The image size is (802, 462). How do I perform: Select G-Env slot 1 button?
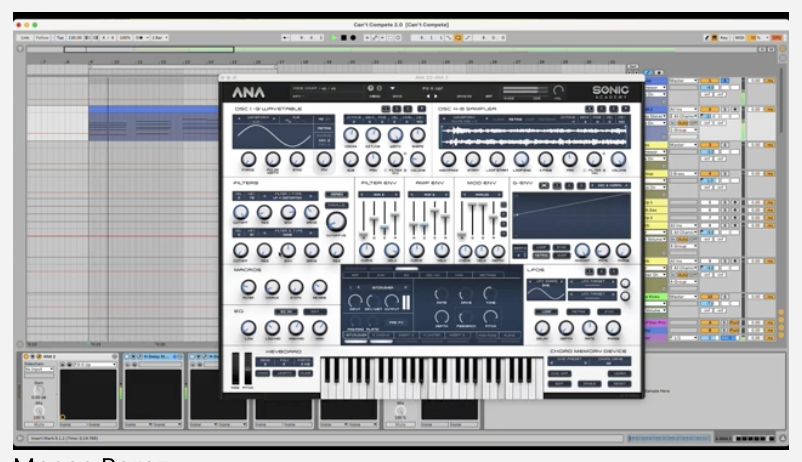pyautogui.click(x=558, y=185)
